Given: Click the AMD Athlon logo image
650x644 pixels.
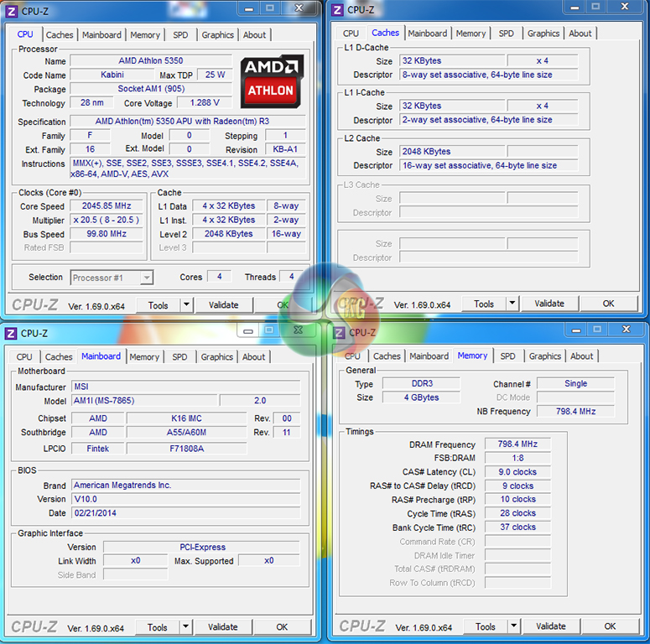Looking at the screenshot, I should [272, 80].
